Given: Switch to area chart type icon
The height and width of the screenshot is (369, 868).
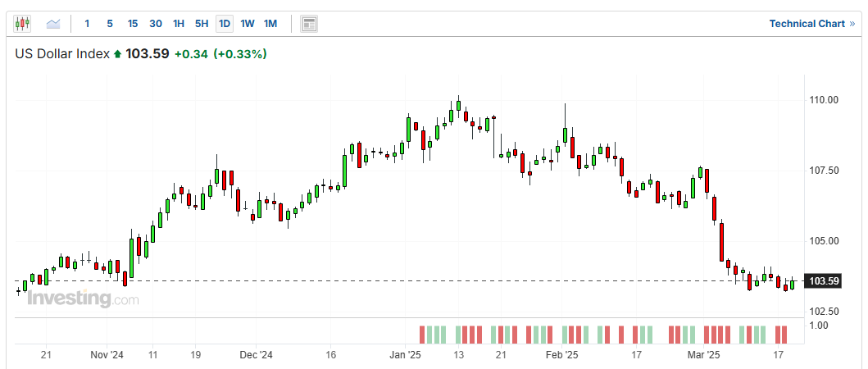Looking at the screenshot, I should 53,23.
